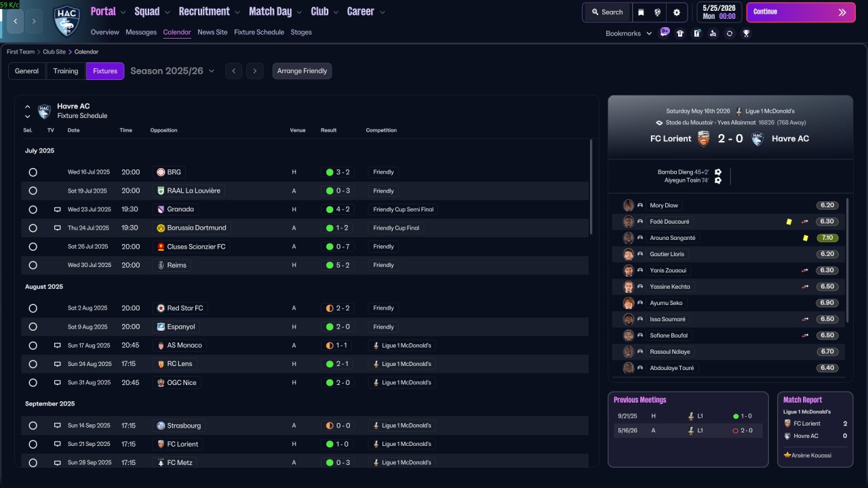Viewport: 868px width, 488px height.
Task: Click the Continue button
Action: coord(801,12)
